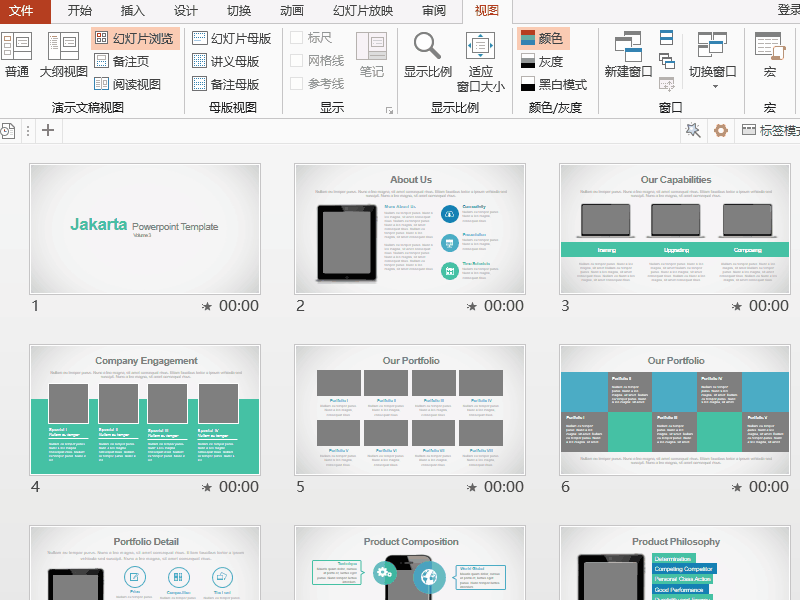
Task: Click the clock document icon left of the plus
Action: (x=8, y=131)
